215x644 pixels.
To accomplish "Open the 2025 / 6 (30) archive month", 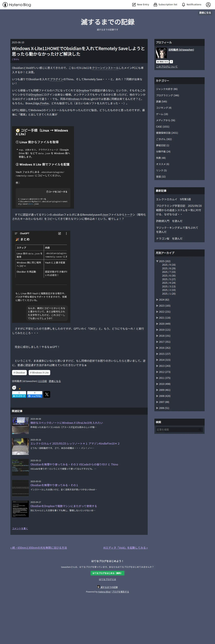I will (169, 276).
